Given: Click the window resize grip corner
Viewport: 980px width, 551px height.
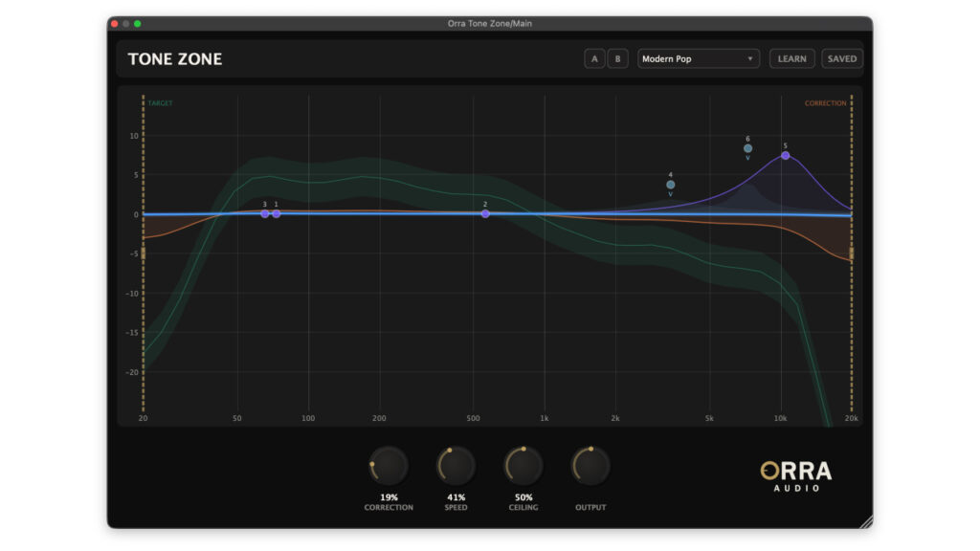Looking at the screenshot, I should click(865, 521).
